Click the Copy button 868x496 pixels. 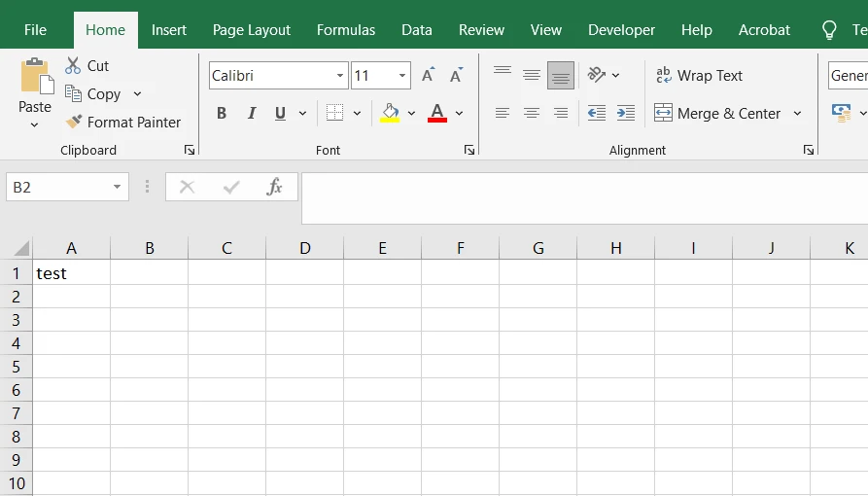(93, 94)
